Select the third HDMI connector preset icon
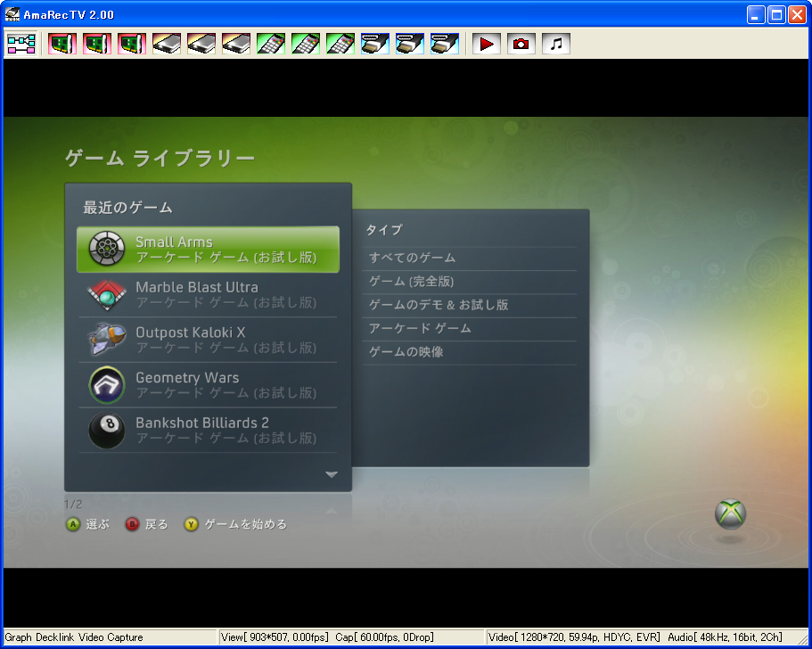This screenshot has height=649, width=812. [x=444, y=44]
